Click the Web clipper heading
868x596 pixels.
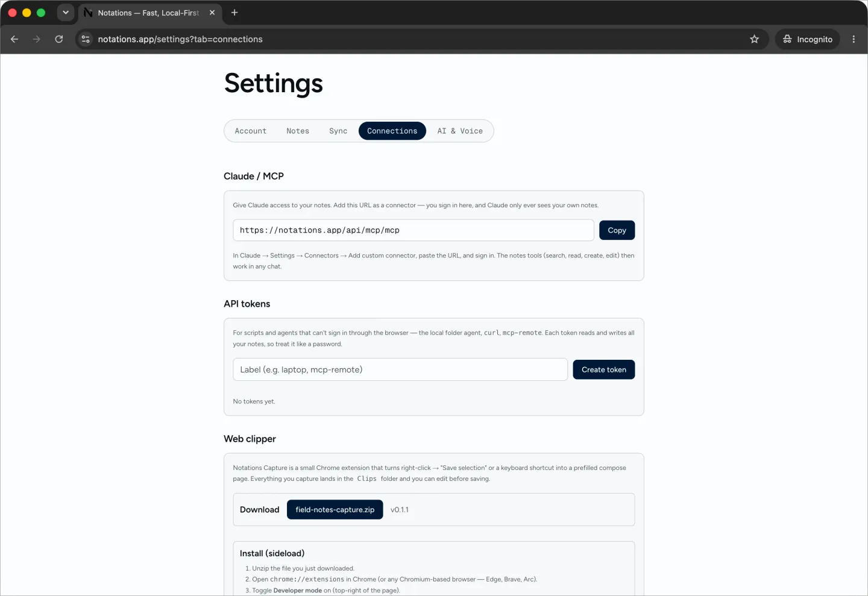[x=250, y=439]
